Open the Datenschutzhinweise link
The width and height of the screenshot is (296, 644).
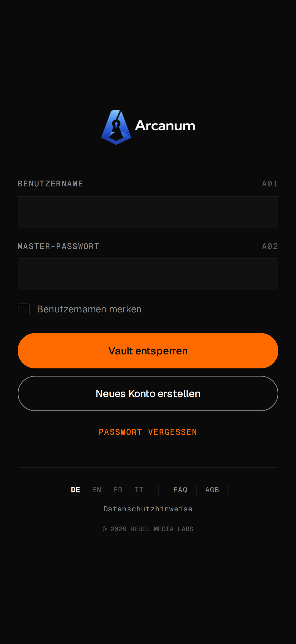pos(148,509)
